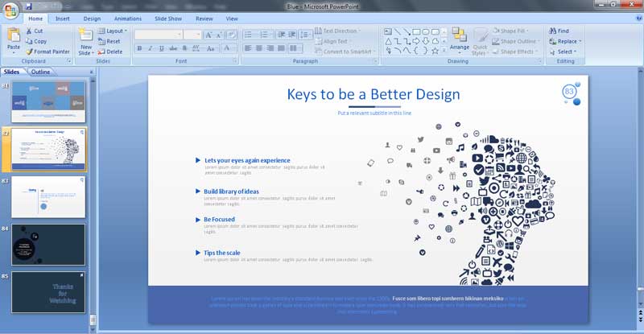Click the Find binoculars command
The height and width of the screenshot is (334, 644).
click(x=559, y=31)
